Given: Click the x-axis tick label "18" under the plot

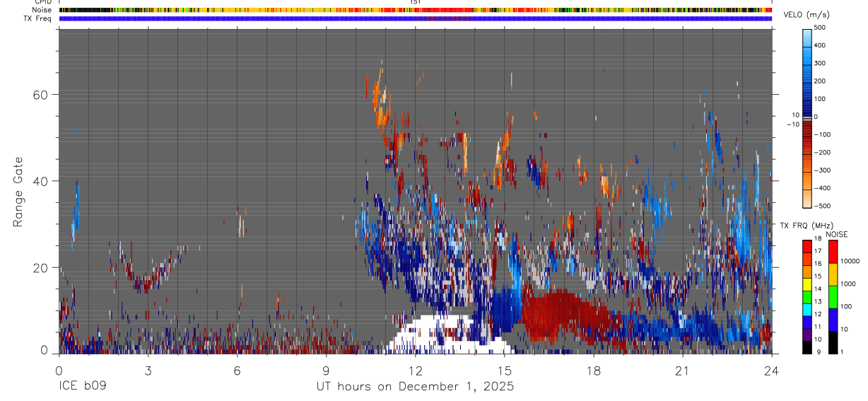Looking at the screenshot, I should coord(593,371).
